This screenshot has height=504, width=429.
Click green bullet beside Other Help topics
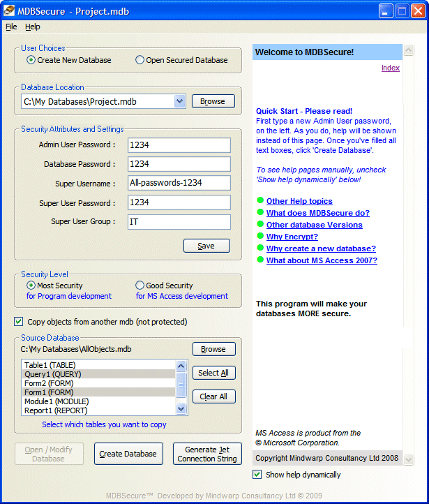(x=260, y=200)
